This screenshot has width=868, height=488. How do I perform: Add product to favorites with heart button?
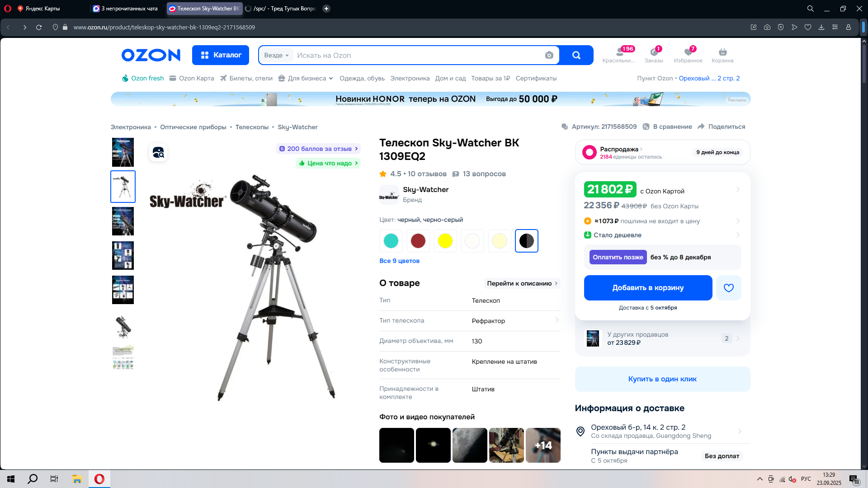click(728, 288)
